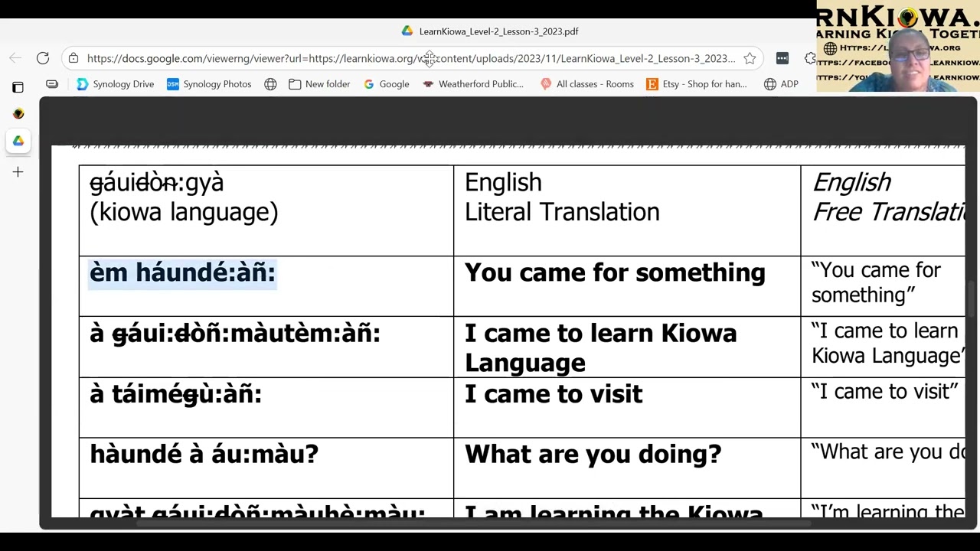
Task: Open All classes - Rooms bookmark
Action: pos(586,84)
